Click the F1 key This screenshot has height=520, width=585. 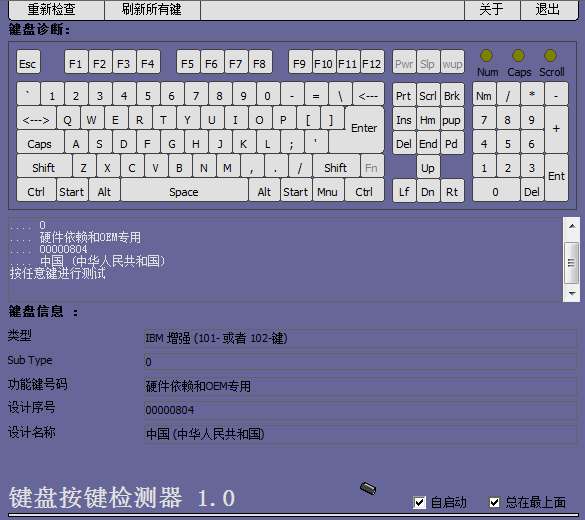(76, 62)
